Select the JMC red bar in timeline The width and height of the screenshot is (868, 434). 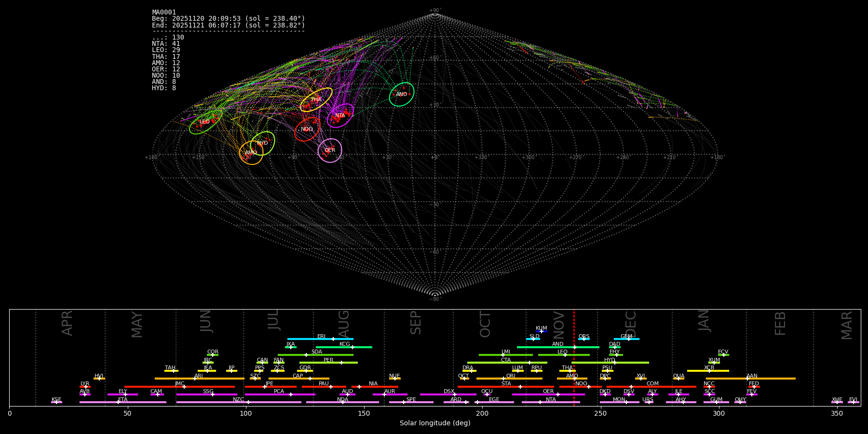point(180,387)
